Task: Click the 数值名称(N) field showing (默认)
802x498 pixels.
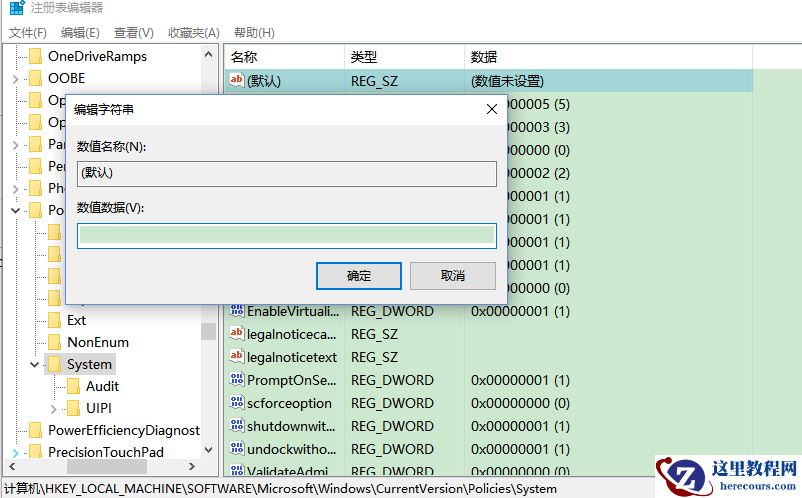Action: (287, 173)
